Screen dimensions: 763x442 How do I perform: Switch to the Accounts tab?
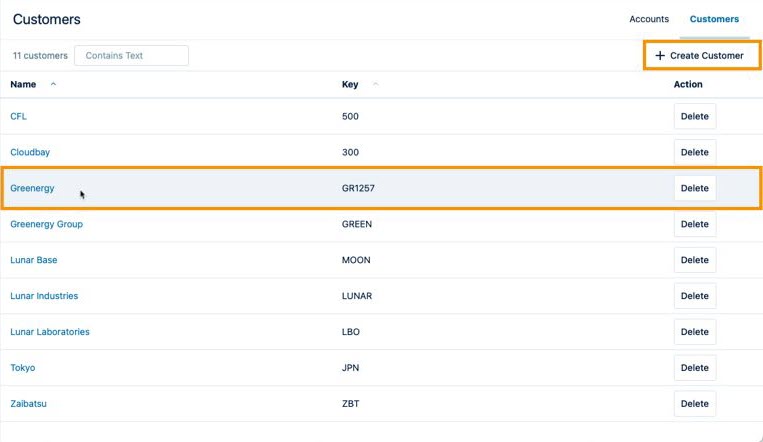(x=649, y=19)
